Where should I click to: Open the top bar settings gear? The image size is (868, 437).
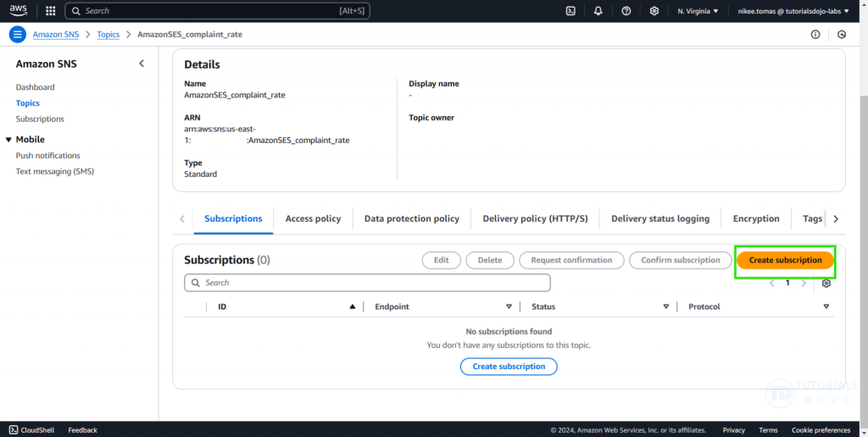(x=654, y=10)
